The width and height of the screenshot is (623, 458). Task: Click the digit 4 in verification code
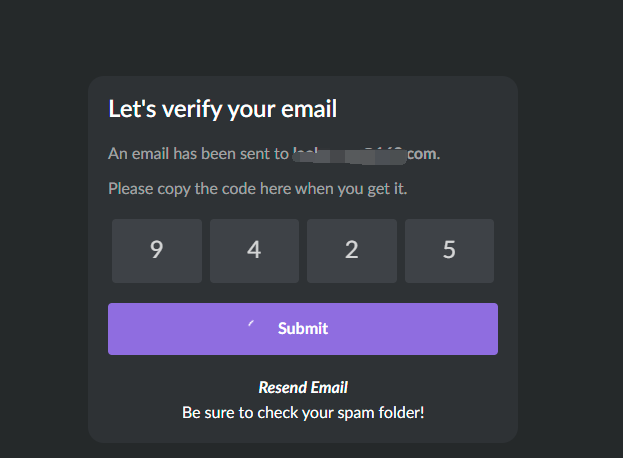tap(254, 250)
